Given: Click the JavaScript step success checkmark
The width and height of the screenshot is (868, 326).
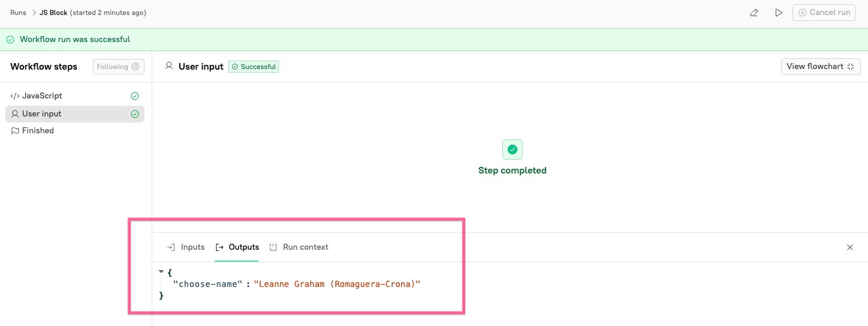Looking at the screenshot, I should click(x=135, y=96).
